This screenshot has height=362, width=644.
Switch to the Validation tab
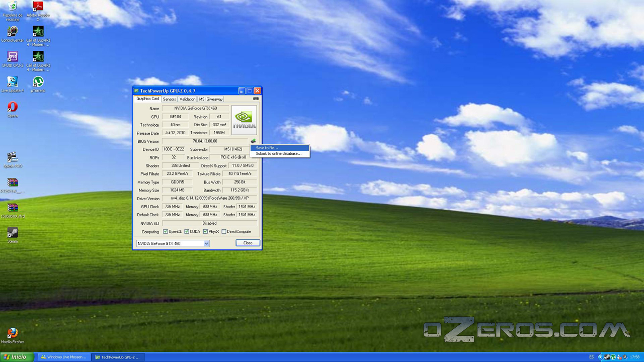click(187, 99)
